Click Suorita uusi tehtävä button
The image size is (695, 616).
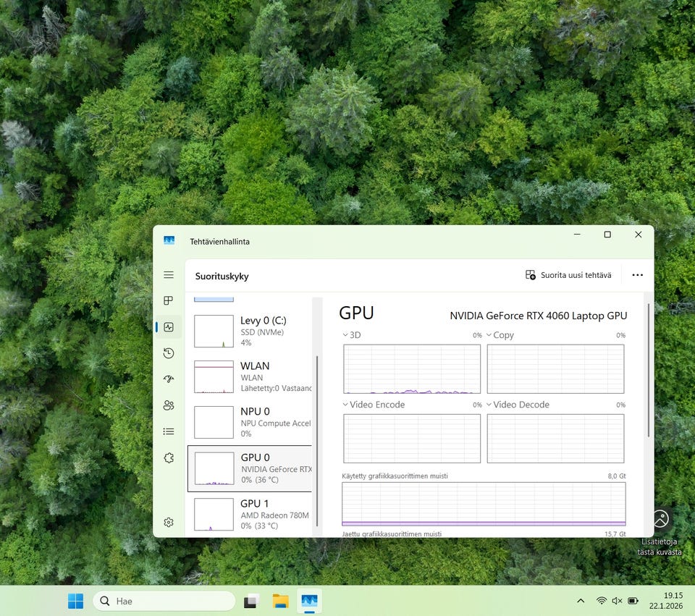(568, 275)
